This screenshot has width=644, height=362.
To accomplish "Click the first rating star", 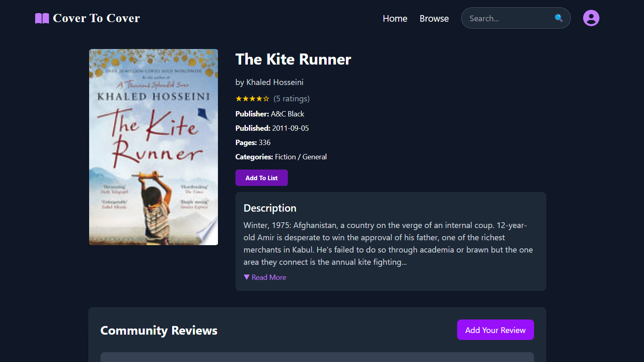I will [239, 98].
